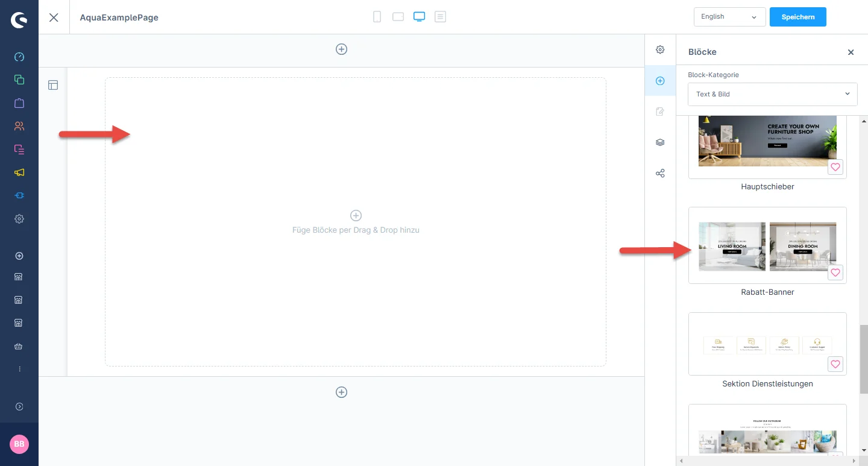Add section above with plus button

341,49
